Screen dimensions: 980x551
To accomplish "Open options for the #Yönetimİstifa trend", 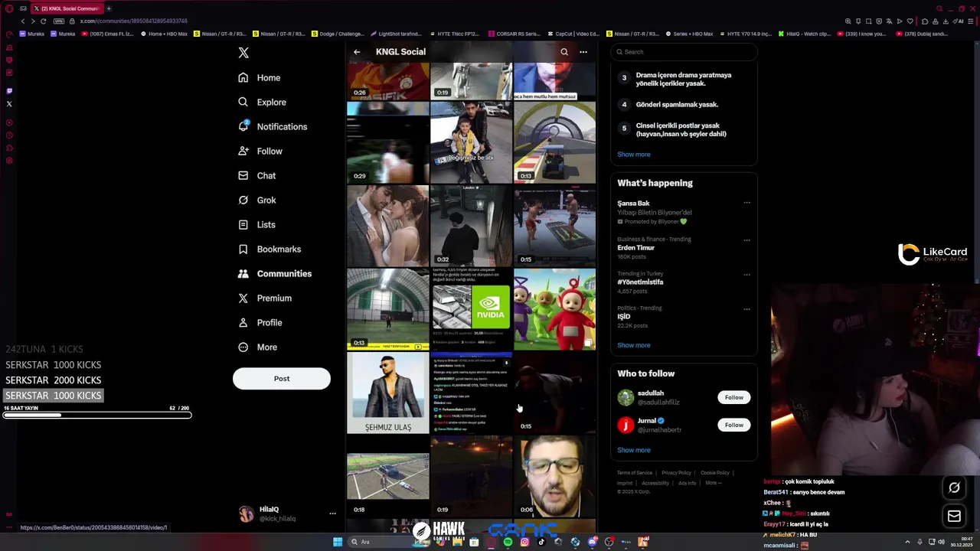I will tap(747, 274).
